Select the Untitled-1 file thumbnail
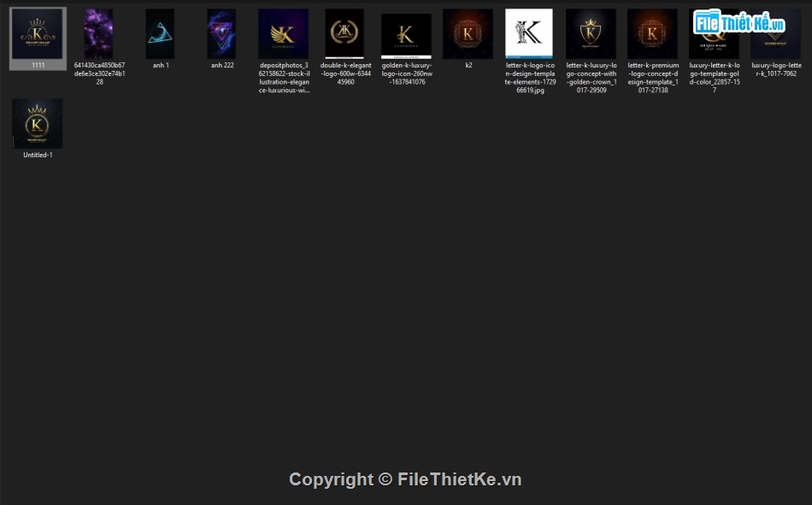Screen dimensions: 812x505 (38, 123)
